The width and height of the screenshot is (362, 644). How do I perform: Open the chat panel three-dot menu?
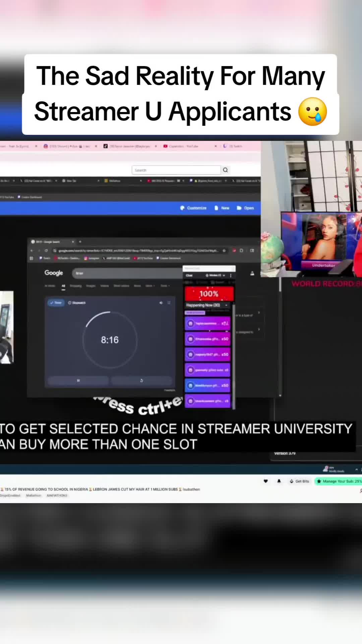coord(231,275)
